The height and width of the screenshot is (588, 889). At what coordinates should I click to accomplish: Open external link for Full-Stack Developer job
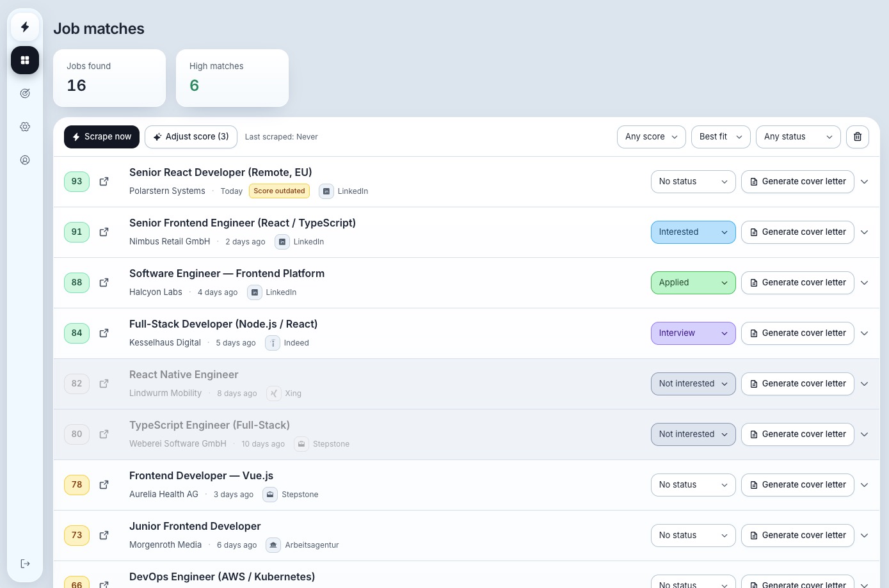(104, 333)
